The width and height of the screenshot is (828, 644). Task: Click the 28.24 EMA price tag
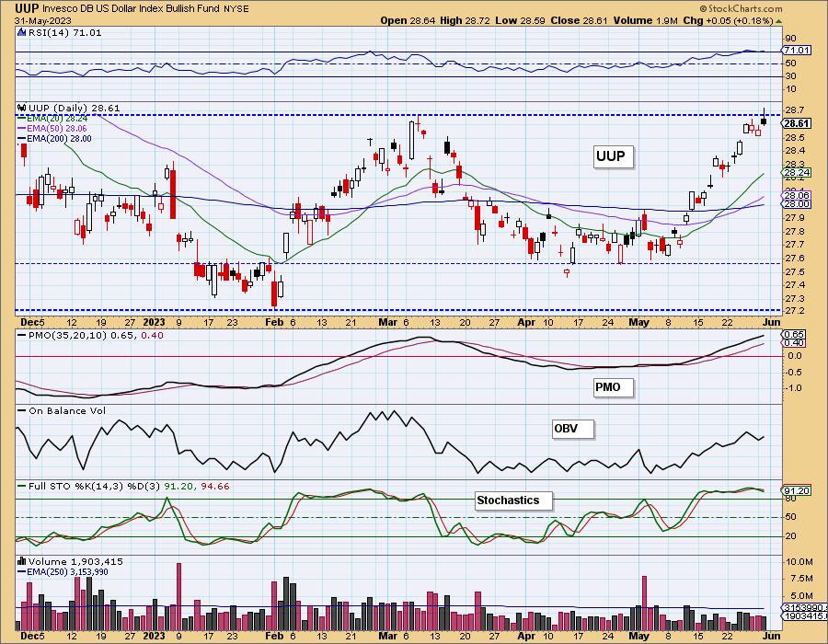click(x=796, y=173)
